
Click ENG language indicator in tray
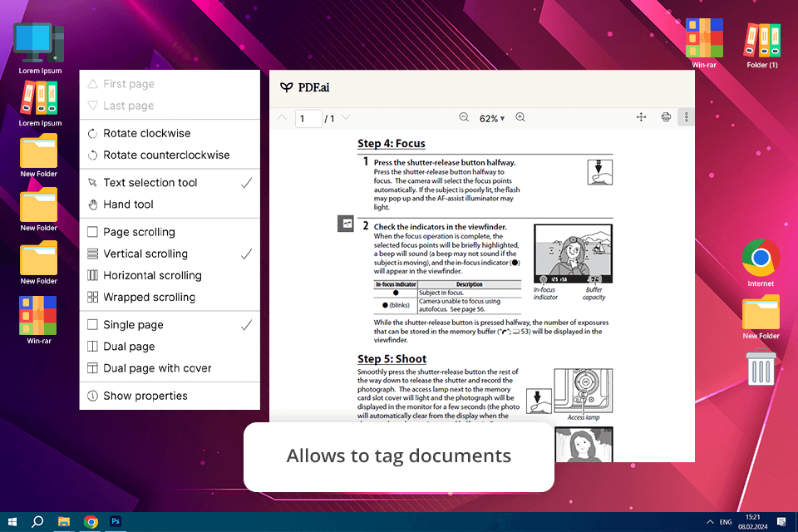[726, 522]
